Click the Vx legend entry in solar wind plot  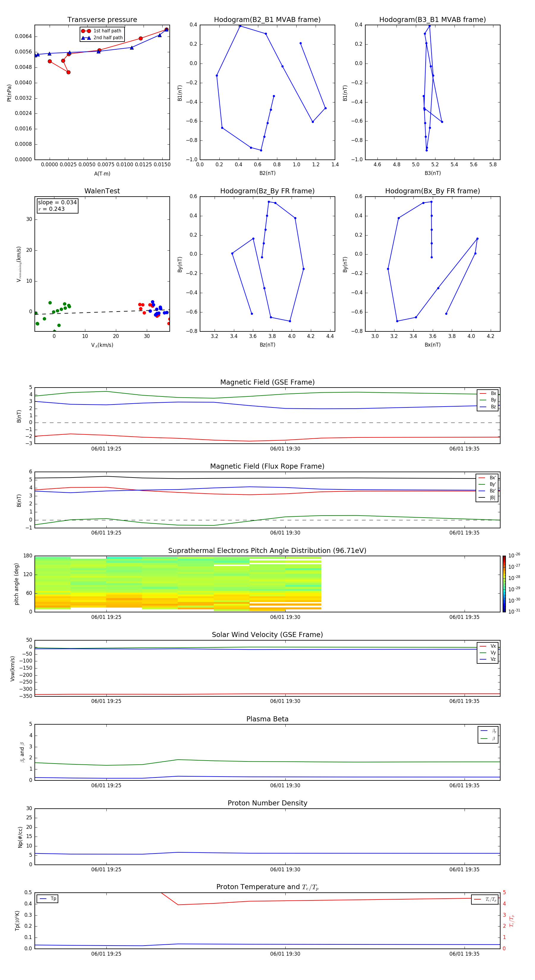(488, 646)
